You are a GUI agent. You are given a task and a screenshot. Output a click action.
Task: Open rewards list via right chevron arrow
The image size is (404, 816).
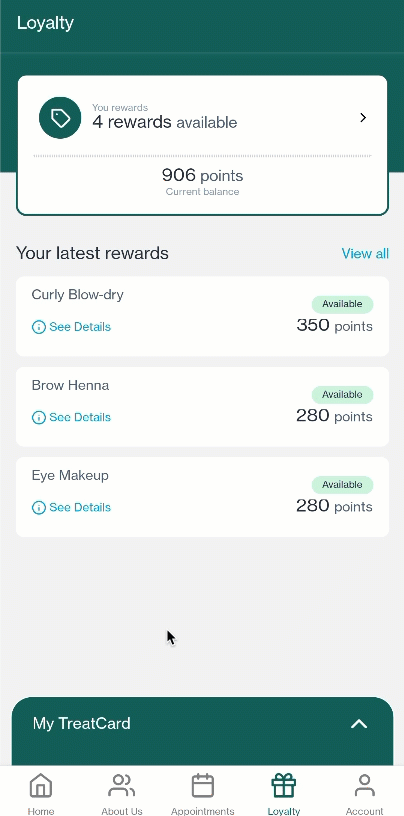[x=363, y=118]
